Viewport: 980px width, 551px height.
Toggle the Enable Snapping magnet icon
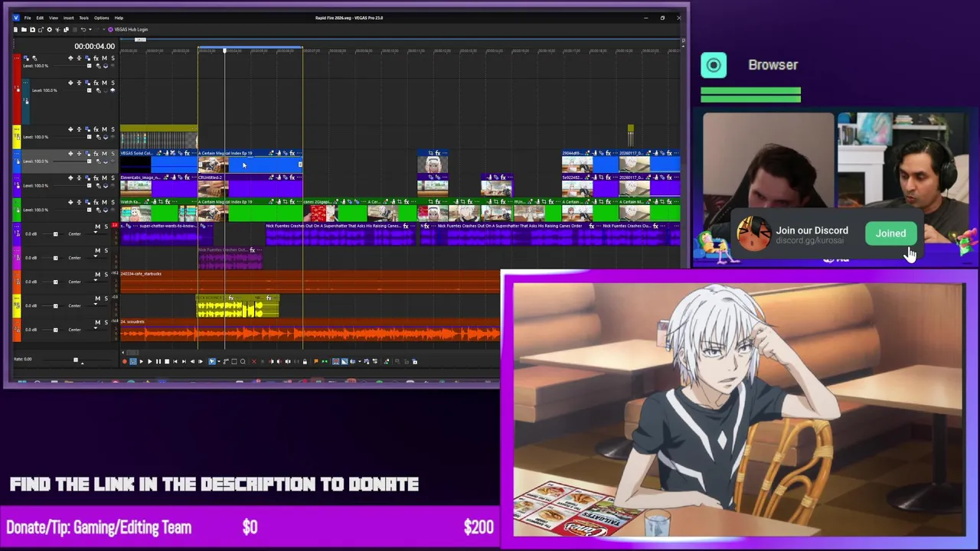click(x=335, y=361)
